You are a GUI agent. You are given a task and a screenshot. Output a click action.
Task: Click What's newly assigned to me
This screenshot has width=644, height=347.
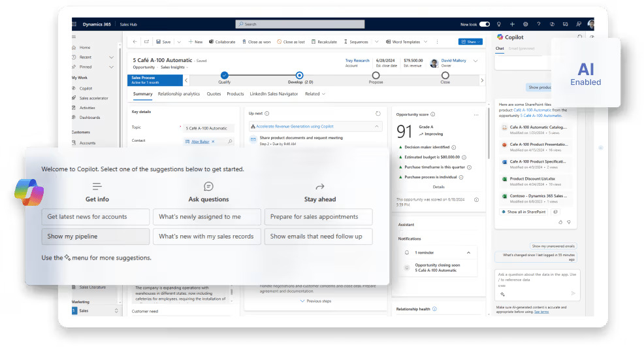[x=207, y=217]
